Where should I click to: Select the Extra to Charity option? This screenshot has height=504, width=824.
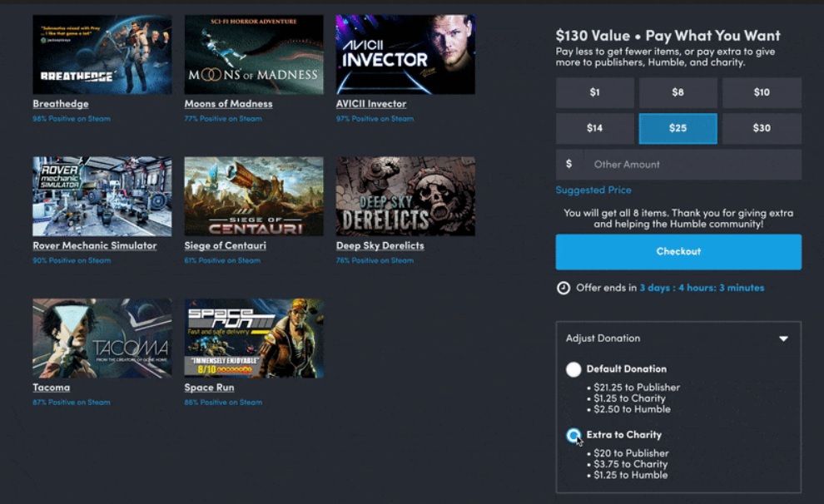pyautogui.click(x=573, y=434)
